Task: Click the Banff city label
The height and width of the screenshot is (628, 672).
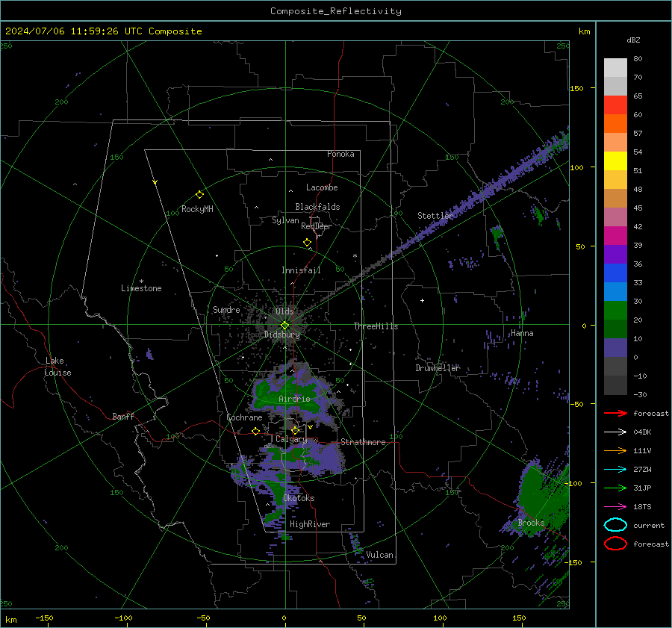Action: (x=123, y=416)
